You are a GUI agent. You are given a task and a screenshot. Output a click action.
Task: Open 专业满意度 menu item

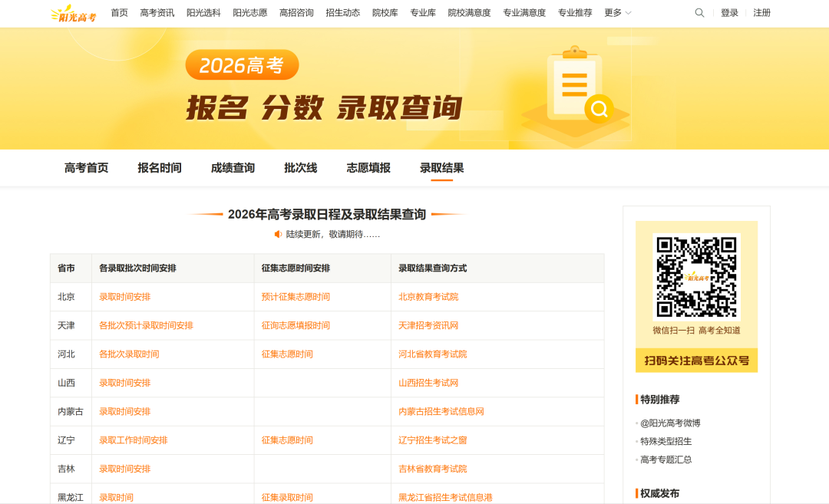[x=524, y=13]
